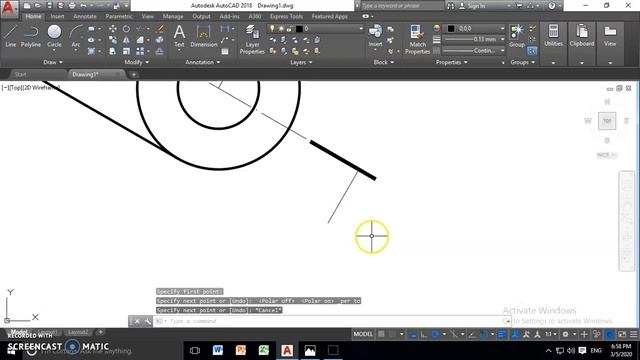Expand the Draw panel
640x360 pixels.
pos(53,62)
